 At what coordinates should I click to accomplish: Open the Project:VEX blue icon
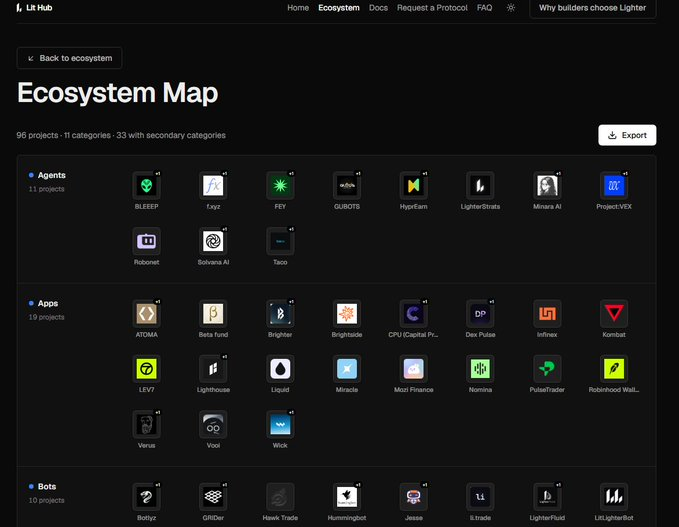pyautogui.click(x=614, y=186)
